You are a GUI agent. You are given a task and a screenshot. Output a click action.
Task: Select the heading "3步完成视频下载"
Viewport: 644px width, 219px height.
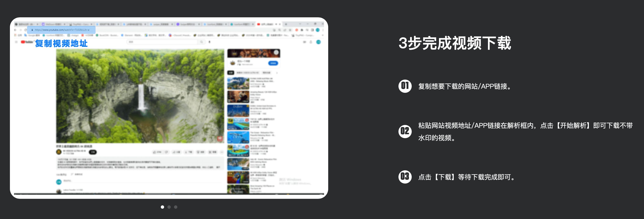(455, 43)
